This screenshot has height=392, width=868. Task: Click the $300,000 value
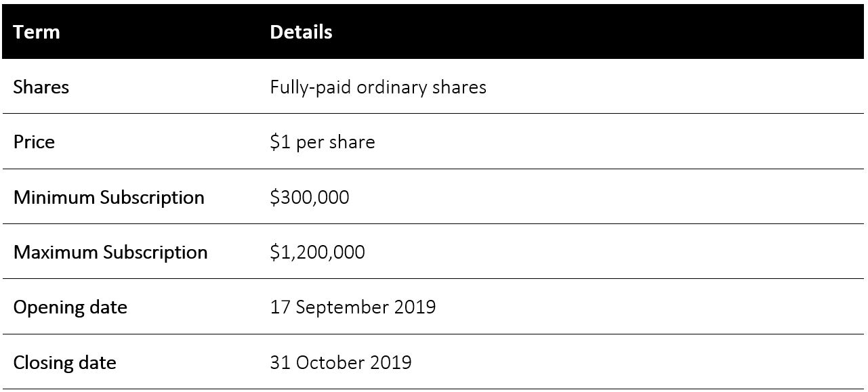310,198
